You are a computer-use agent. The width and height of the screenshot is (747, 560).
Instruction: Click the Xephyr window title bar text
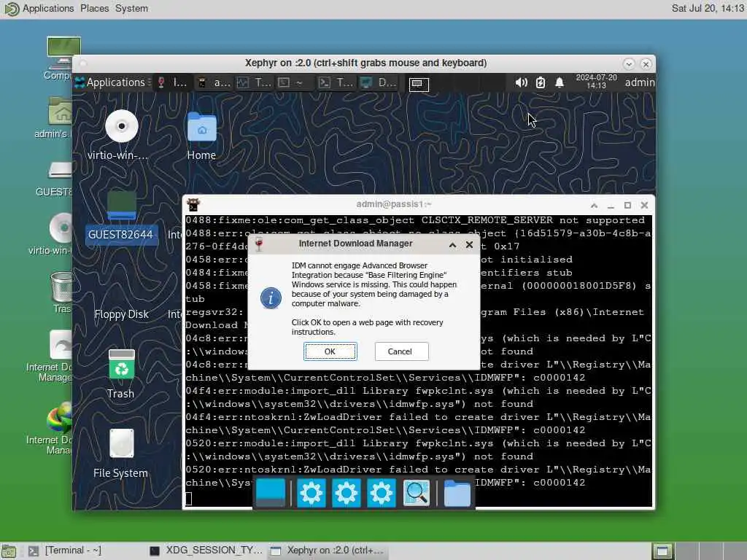coord(365,63)
